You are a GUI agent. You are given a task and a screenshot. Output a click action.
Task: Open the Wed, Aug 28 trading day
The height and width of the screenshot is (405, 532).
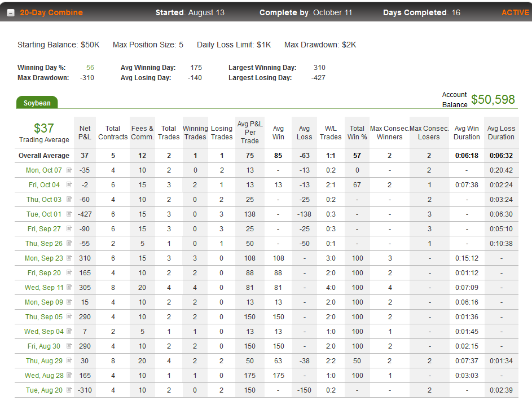[x=44, y=376]
